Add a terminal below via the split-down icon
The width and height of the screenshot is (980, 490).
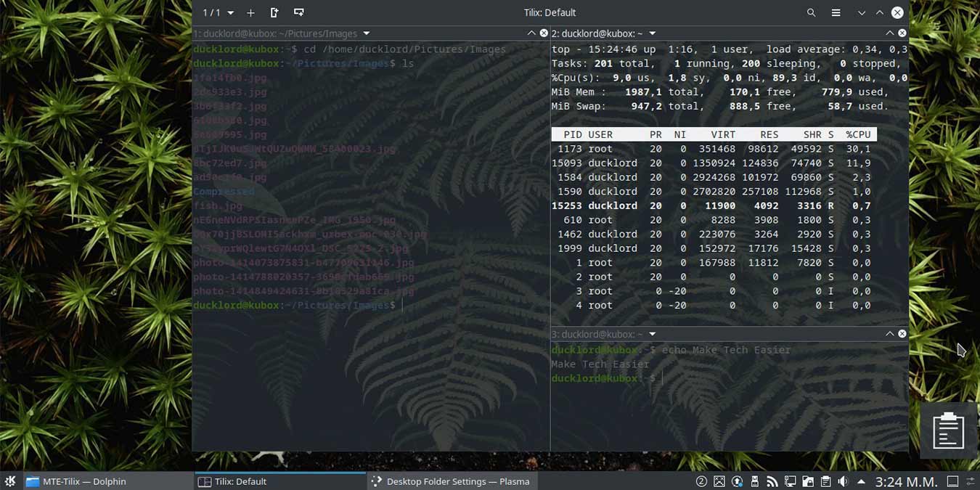pyautogui.click(x=298, y=12)
